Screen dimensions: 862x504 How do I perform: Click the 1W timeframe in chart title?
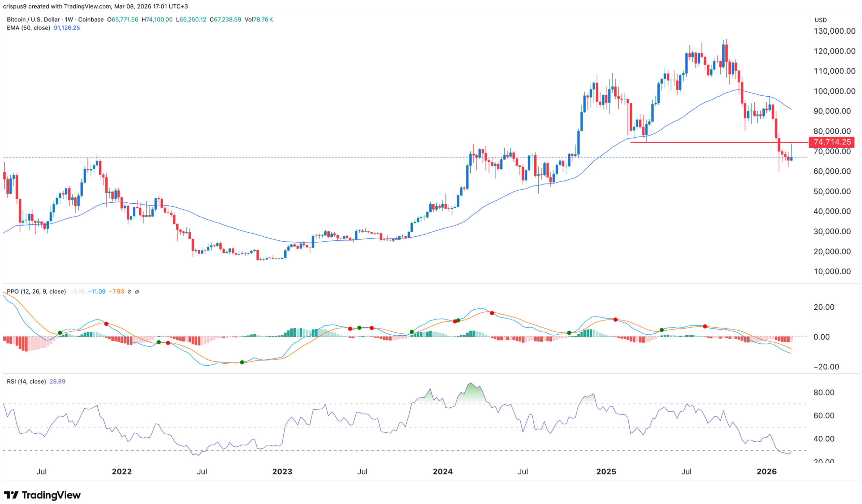tap(69, 20)
